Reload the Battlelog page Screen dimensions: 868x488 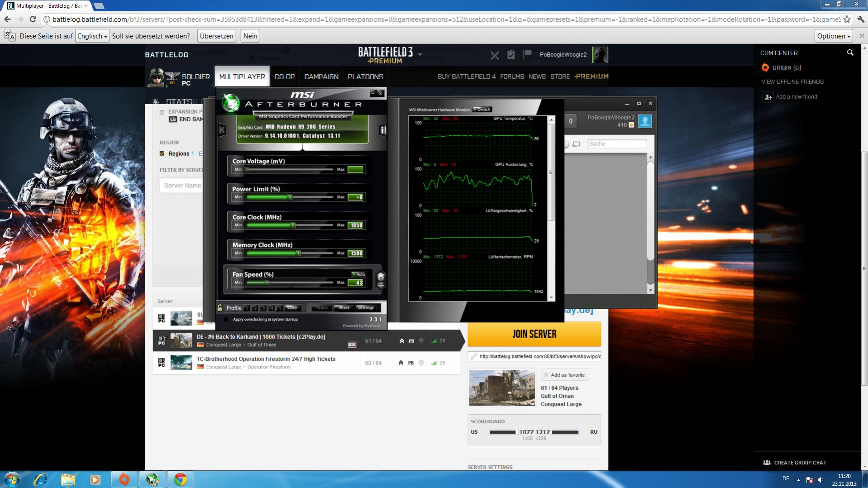click(x=33, y=19)
